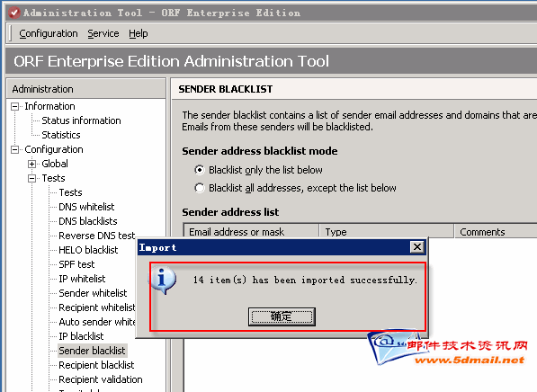This screenshot has height=392, width=537.
Task: Collapse the Information tree node
Action: click(14, 106)
